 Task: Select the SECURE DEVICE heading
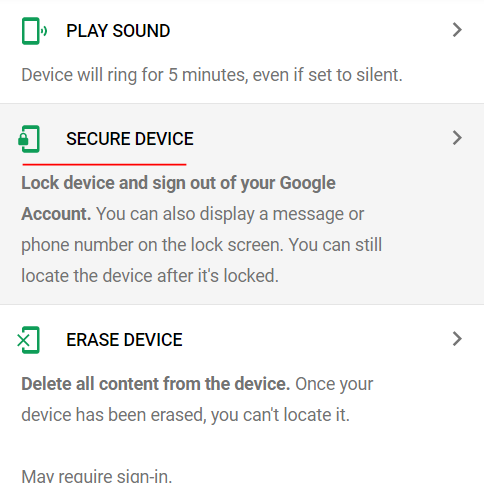(x=130, y=139)
